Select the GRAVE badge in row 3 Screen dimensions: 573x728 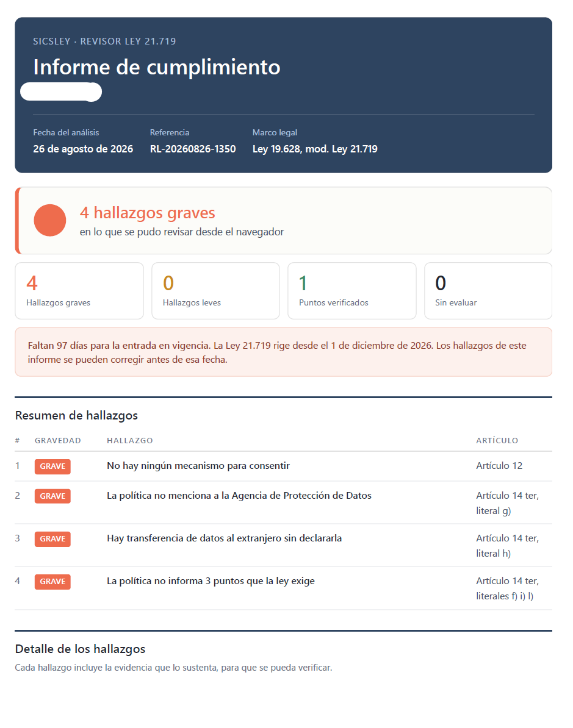(52, 538)
